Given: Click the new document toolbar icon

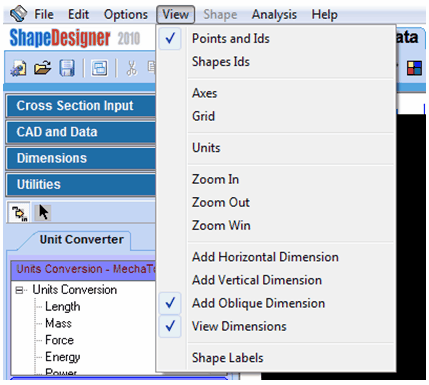Looking at the screenshot, I should point(19,68).
